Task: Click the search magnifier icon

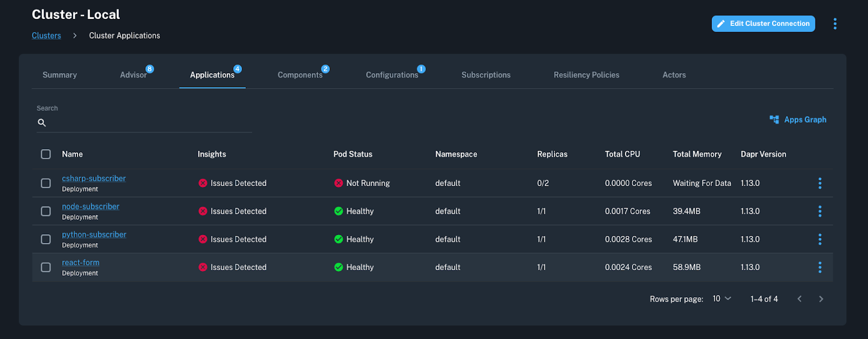Action: pos(42,123)
